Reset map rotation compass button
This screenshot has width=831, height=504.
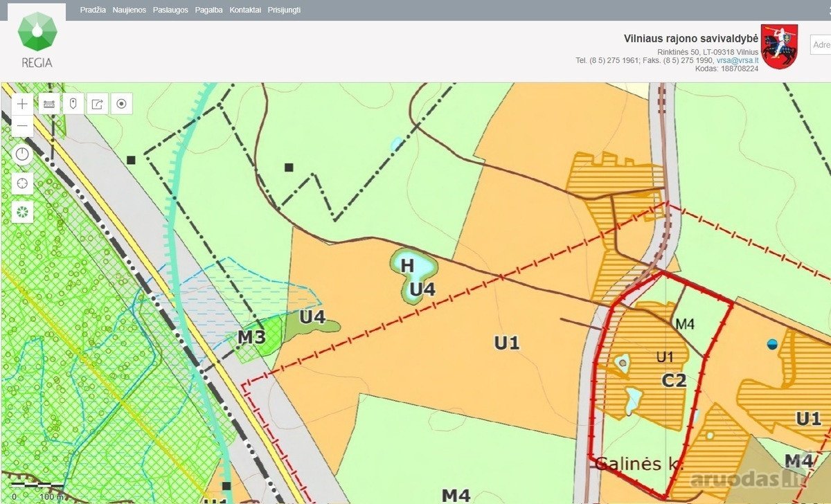coord(23,154)
